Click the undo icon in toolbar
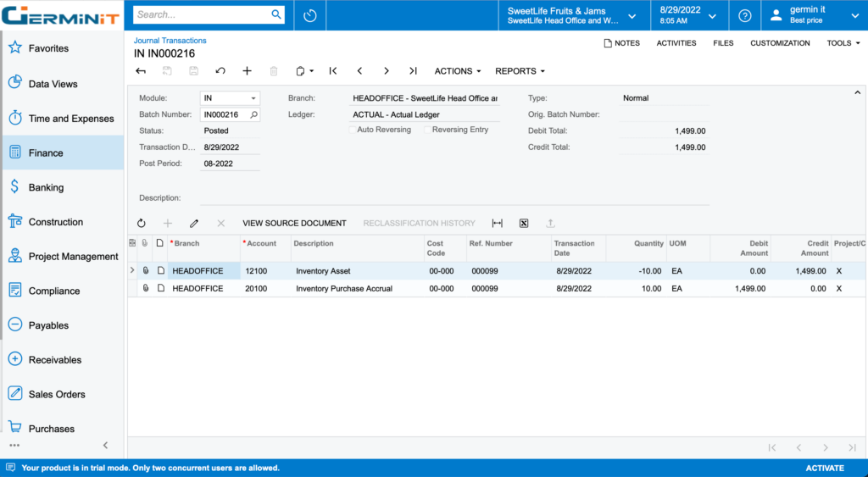Viewport: 868px width, 477px height. [220, 71]
